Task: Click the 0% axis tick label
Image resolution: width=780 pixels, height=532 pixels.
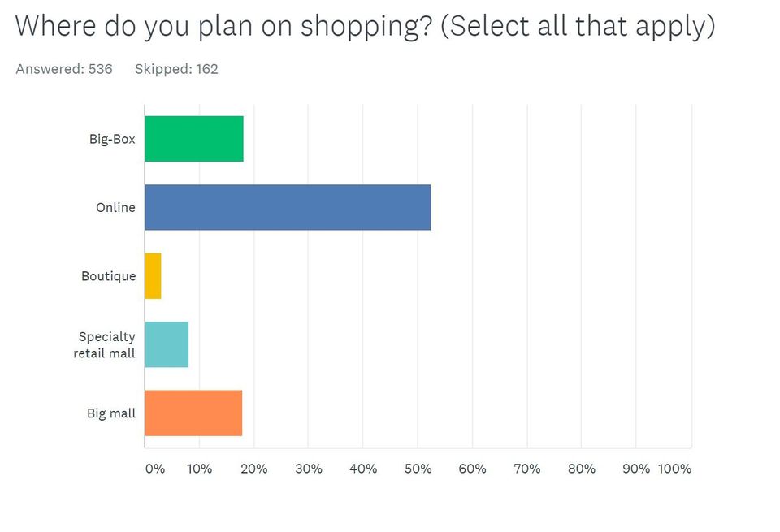Action: (154, 469)
